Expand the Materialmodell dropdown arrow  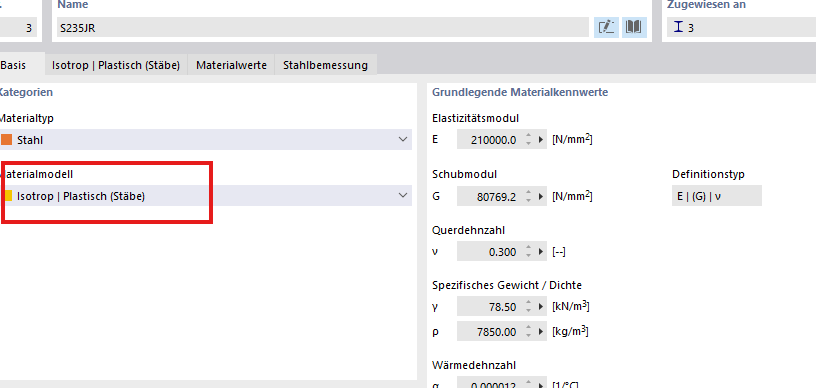(402, 196)
